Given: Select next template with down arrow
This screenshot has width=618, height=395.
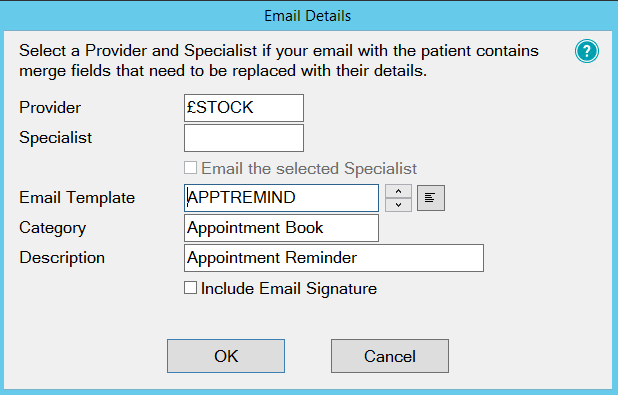Looking at the screenshot, I should 398,205.
